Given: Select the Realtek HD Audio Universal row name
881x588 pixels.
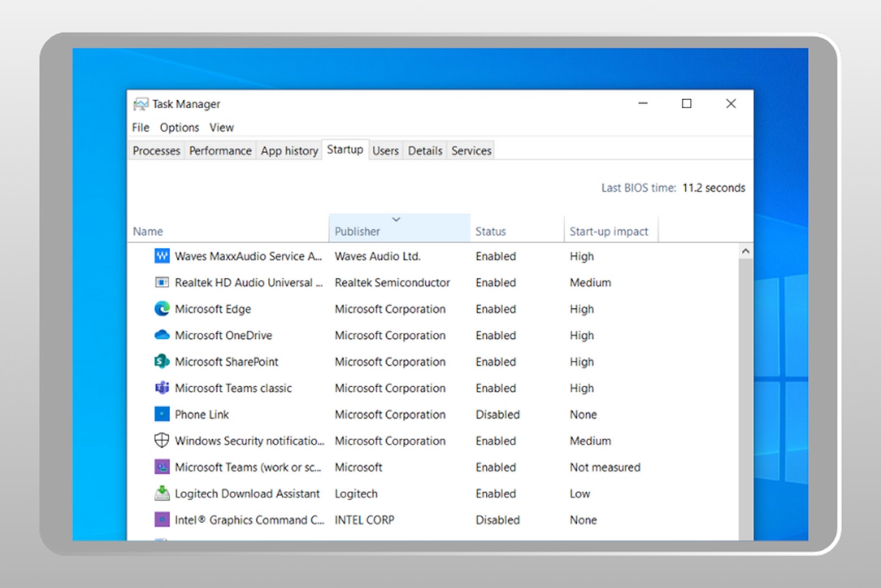Looking at the screenshot, I should [x=248, y=282].
